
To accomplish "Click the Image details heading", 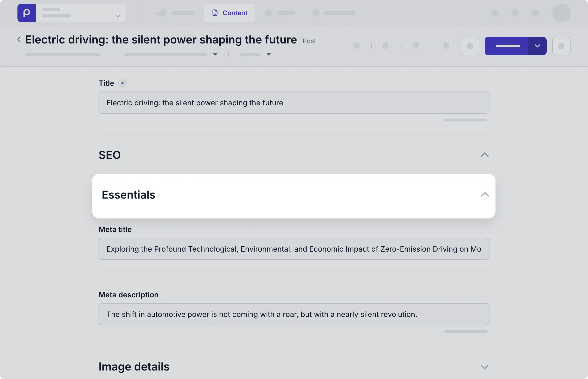I will tap(134, 367).
